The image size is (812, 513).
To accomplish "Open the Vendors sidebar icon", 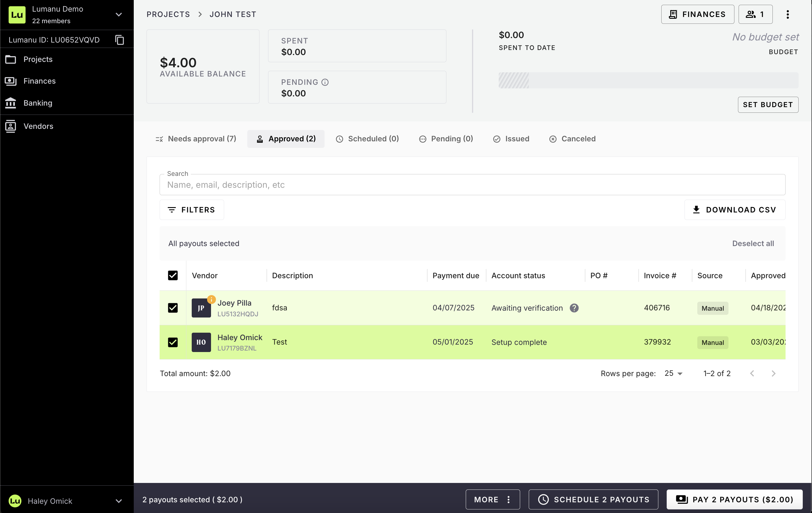I will coord(11,126).
